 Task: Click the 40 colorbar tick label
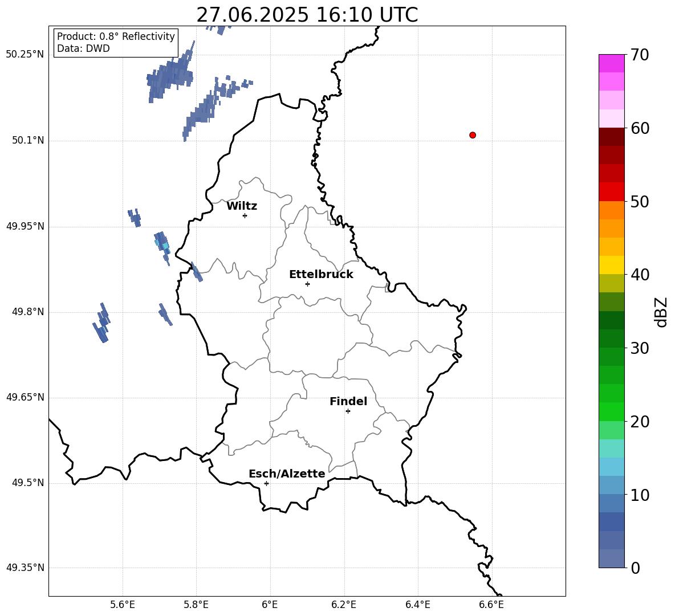(x=640, y=275)
